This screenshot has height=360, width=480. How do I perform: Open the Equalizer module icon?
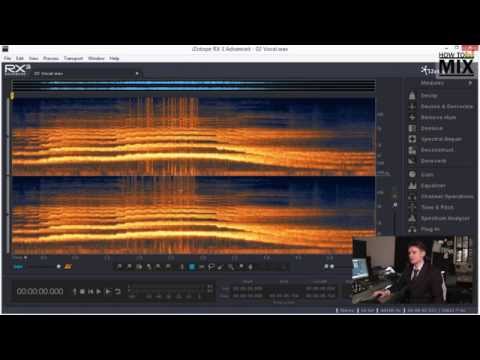[412, 186]
